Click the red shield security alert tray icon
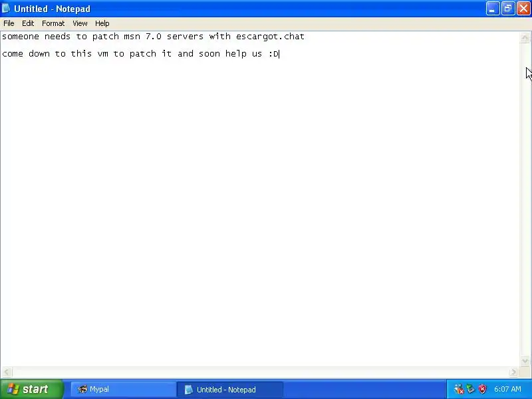Image resolution: width=532 pixels, height=399 pixels. coord(482,389)
